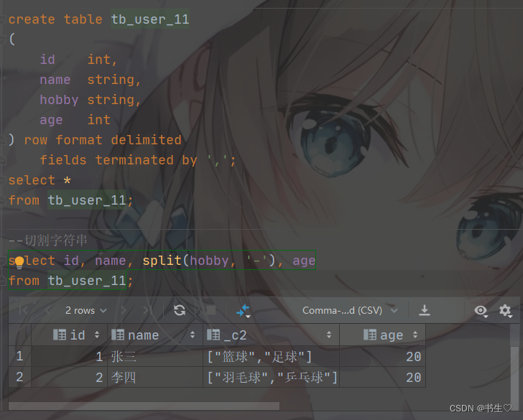The height and width of the screenshot is (420, 523).
Task: Go to first page of results
Action: tap(24, 310)
